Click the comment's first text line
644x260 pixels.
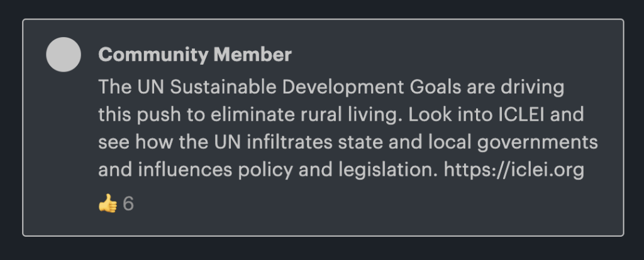coord(333,87)
